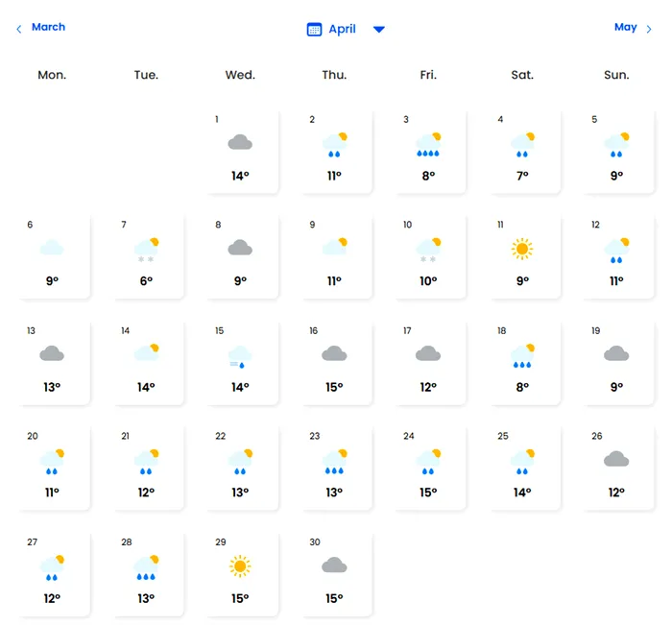Click the partly cloudy icon on April 14
This screenshot has width=672, height=625.
146,354
